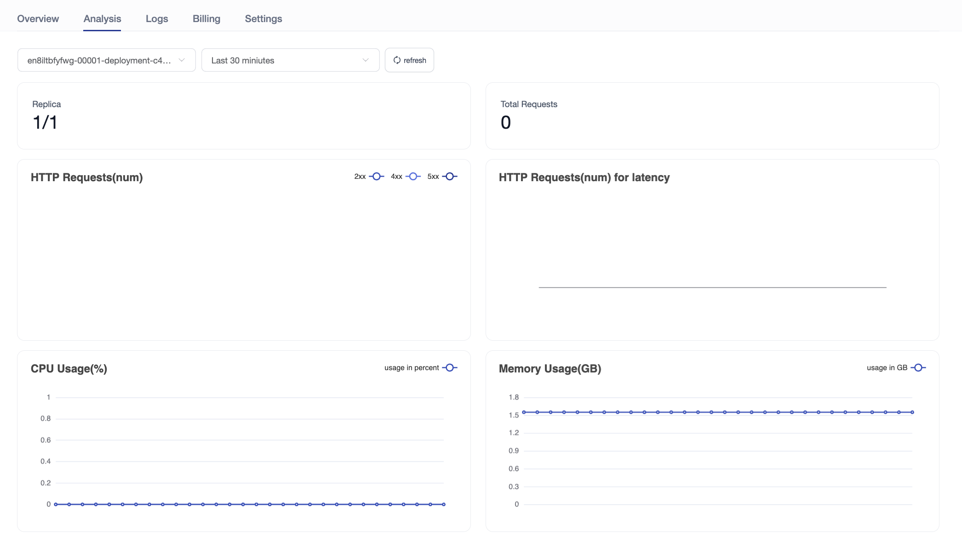The width and height of the screenshot is (962, 560).
Task: Click the first data point on the Memory Usage line
Action: (x=524, y=412)
